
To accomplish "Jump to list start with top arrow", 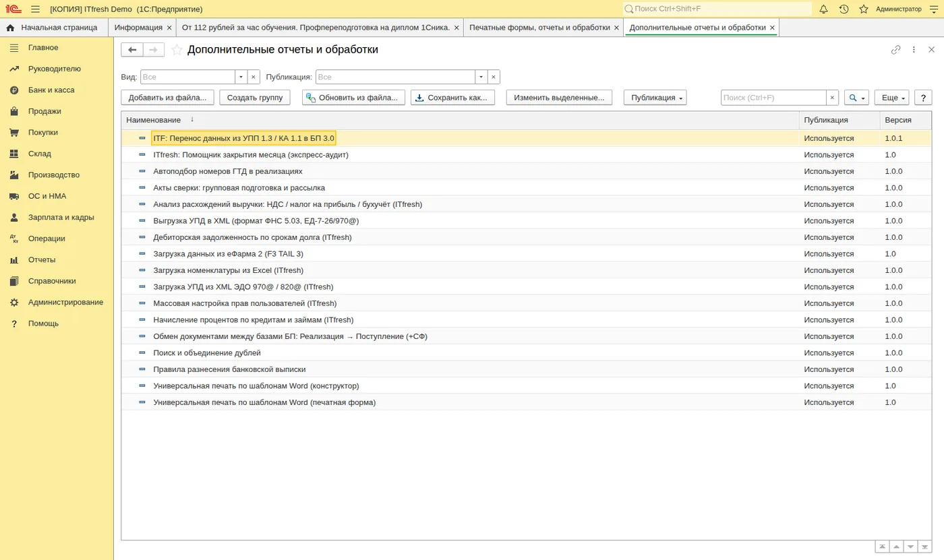I will coord(882,547).
